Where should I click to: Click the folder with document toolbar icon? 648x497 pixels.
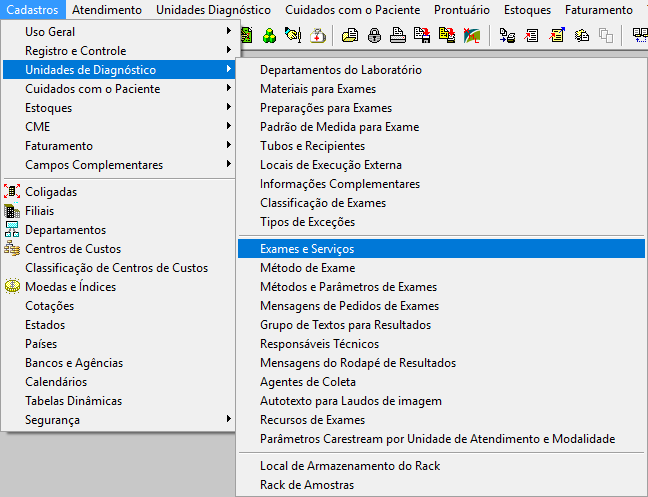pos(350,36)
